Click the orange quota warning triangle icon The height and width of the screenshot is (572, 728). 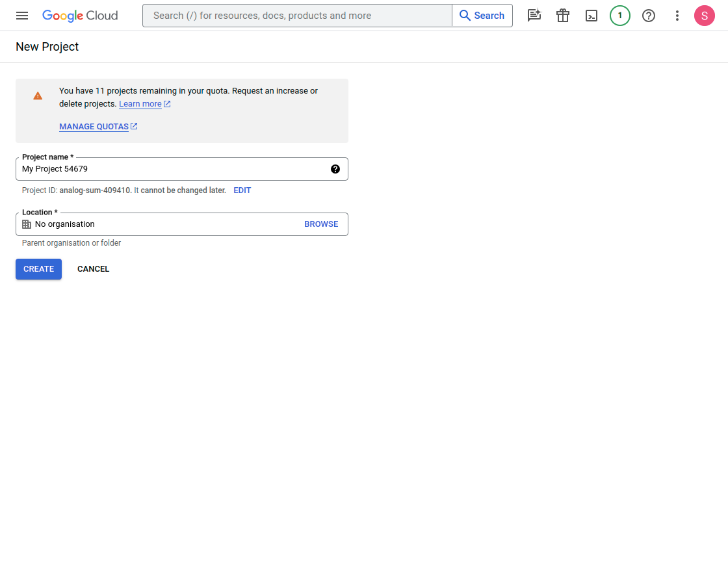point(38,96)
